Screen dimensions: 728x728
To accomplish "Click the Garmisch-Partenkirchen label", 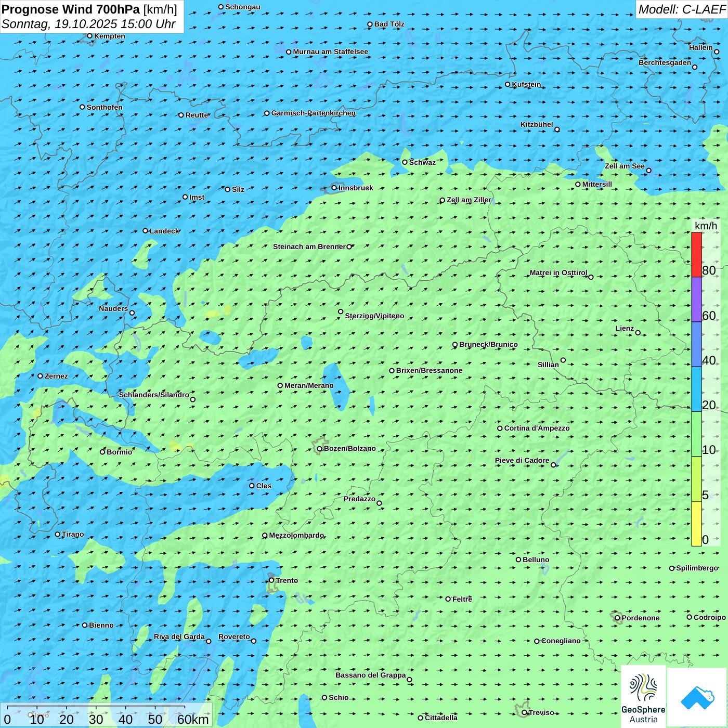I will tap(313, 113).
